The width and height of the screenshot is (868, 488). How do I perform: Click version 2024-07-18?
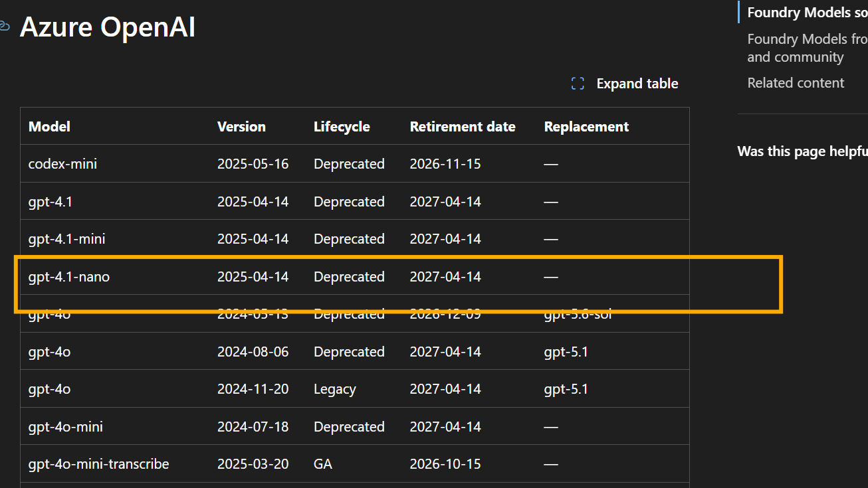[x=253, y=426]
